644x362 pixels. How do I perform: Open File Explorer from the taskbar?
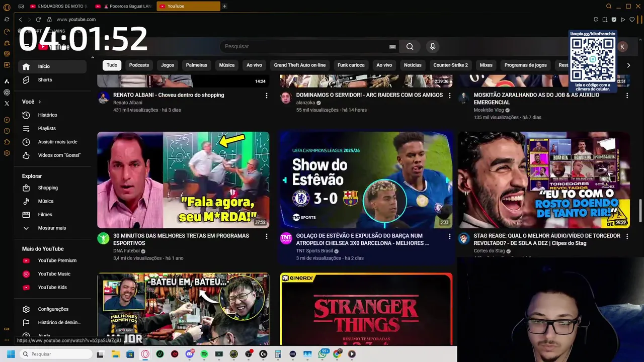tap(115, 354)
